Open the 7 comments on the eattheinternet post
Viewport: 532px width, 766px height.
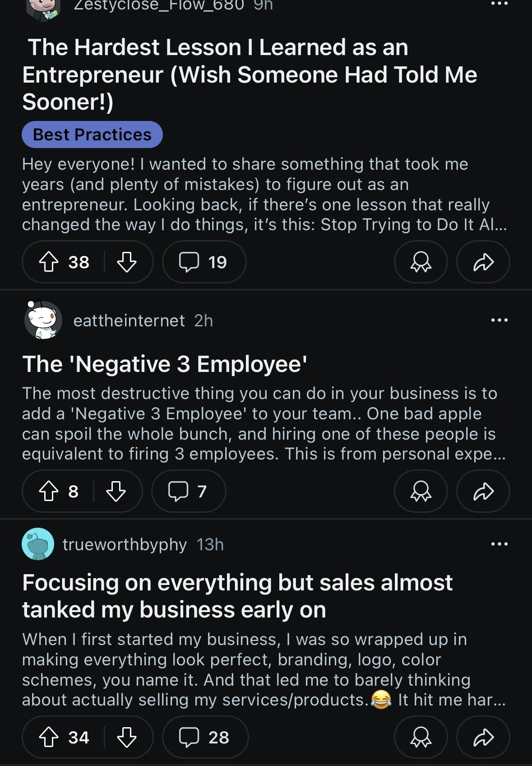189,492
